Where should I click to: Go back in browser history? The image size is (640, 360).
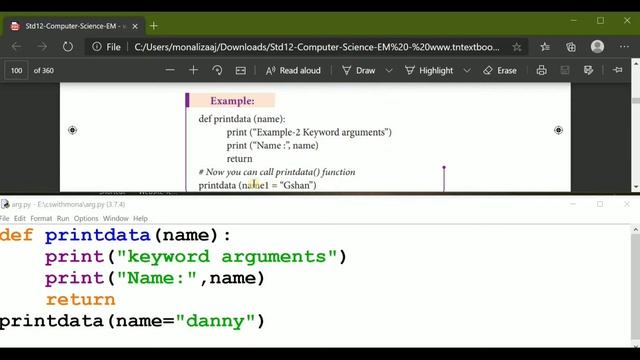click(x=16, y=47)
